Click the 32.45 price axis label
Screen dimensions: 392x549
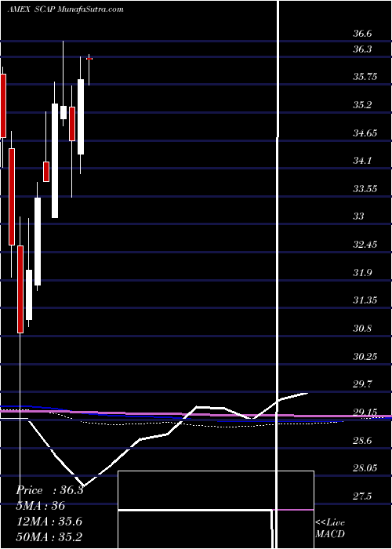[365, 245]
